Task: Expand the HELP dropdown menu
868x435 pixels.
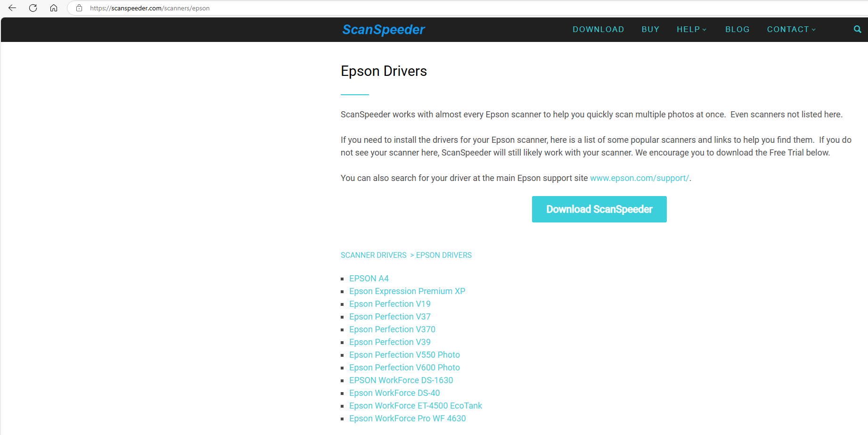Action: point(692,29)
